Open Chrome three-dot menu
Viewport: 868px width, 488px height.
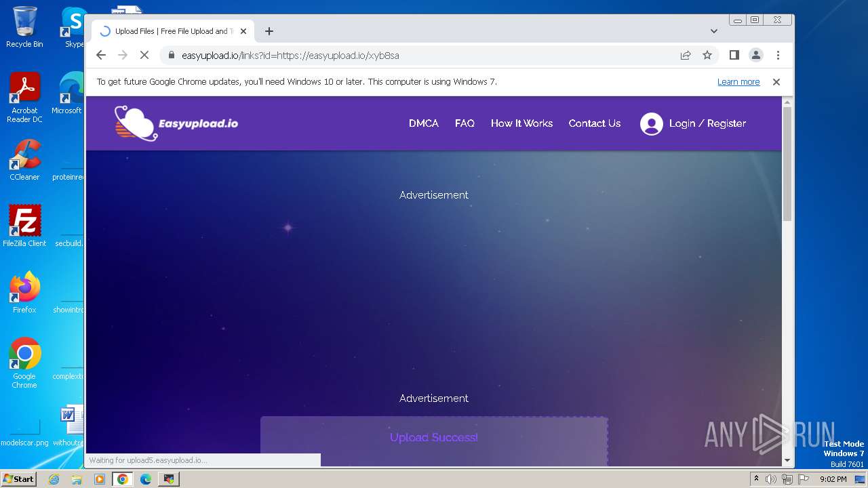pyautogui.click(x=778, y=56)
